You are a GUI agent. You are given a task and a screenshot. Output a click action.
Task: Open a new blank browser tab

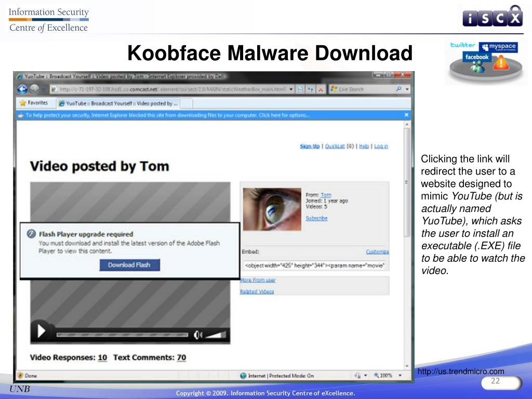click(x=187, y=103)
